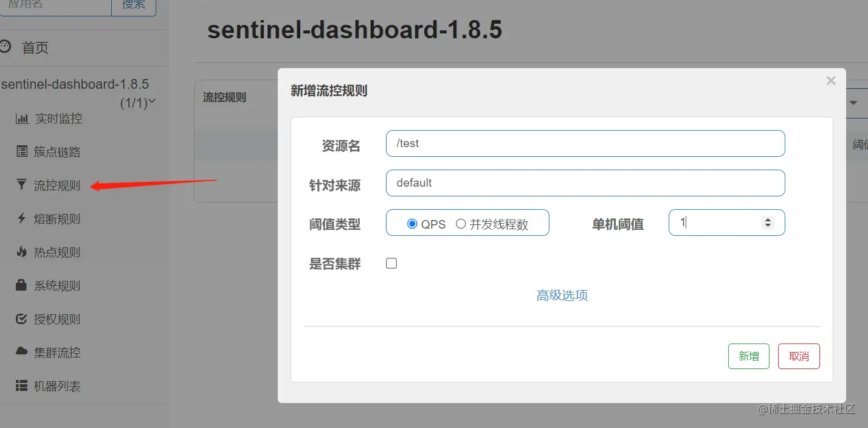The height and width of the screenshot is (428, 868).
Task: Select the QPS radio button
Action: tap(412, 224)
